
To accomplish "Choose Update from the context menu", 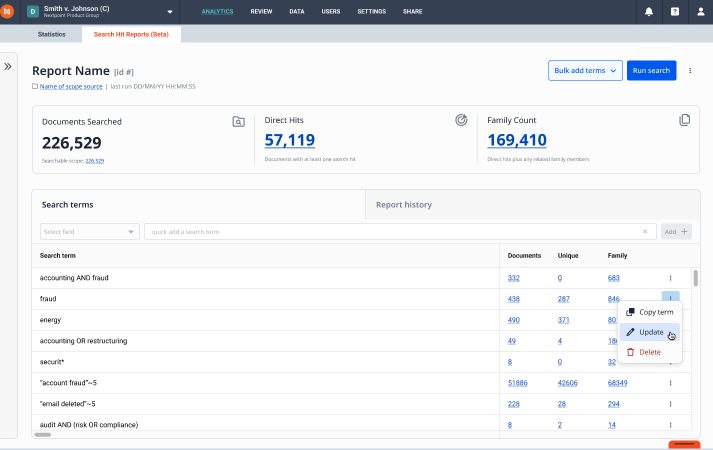I will point(650,332).
